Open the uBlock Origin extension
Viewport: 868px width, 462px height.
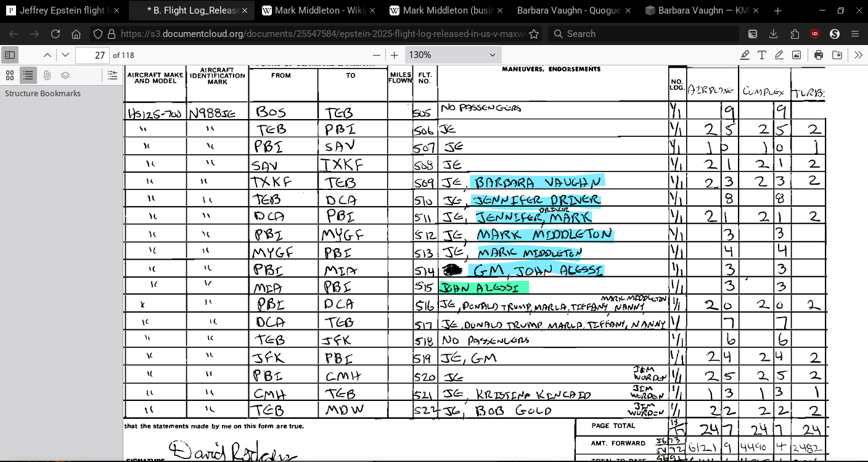click(x=815, y=34)
